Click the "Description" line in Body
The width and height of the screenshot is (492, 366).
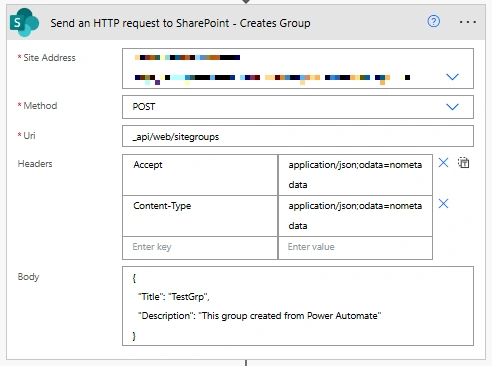click(x=259, y=316)
